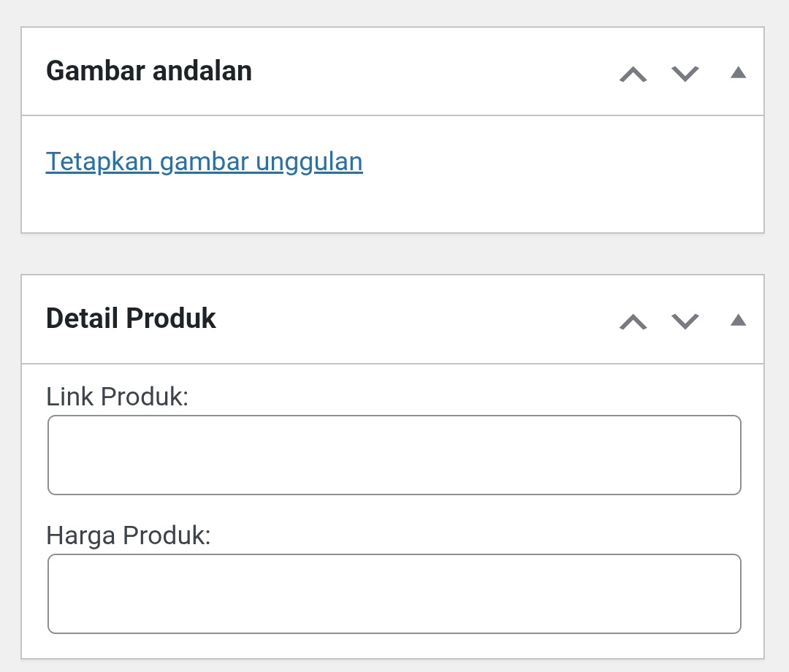
Task: Click the collapse triangle on Gambar andalan
Action: 738,72
